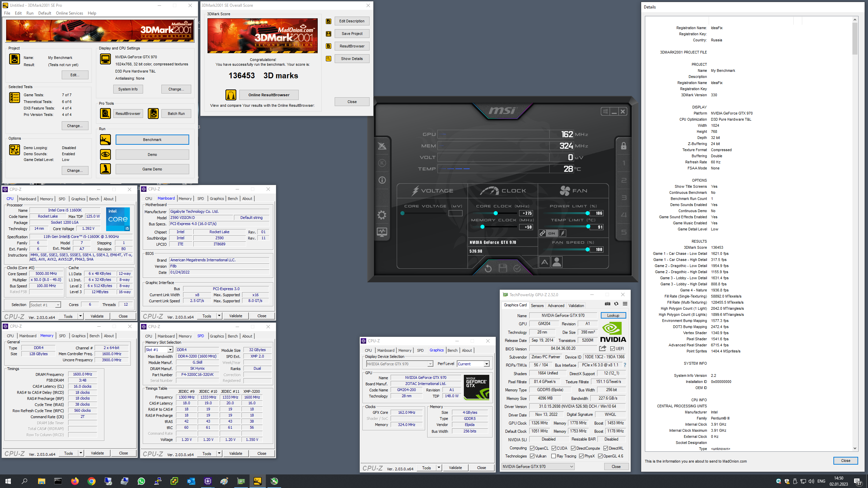Click the Afterburner OC scanner icon
Viewport: 868px width, 488px height.
click(x=382, y=146)
